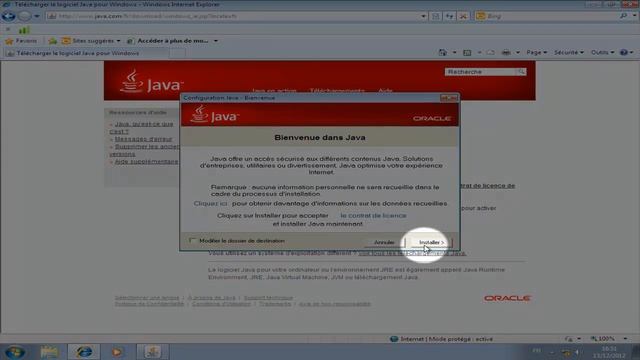Click the Print icon in command bar
640x360 pixels.
506,52
